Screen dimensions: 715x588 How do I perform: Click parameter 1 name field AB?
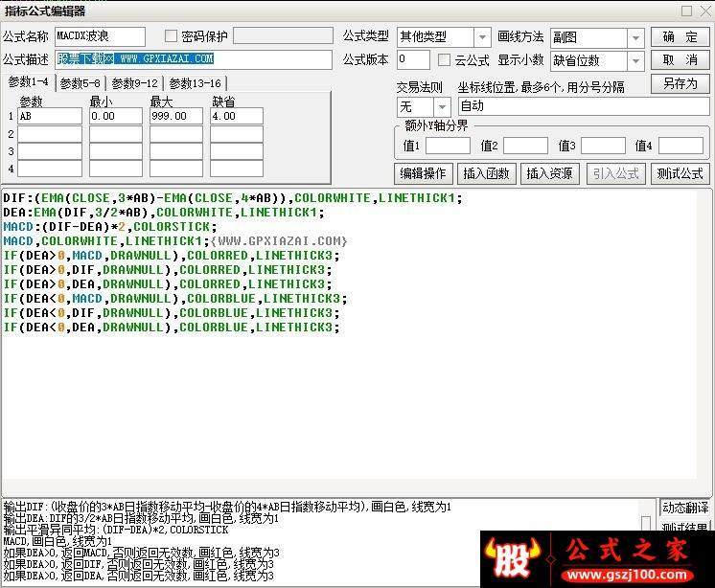tap(50, 116)
